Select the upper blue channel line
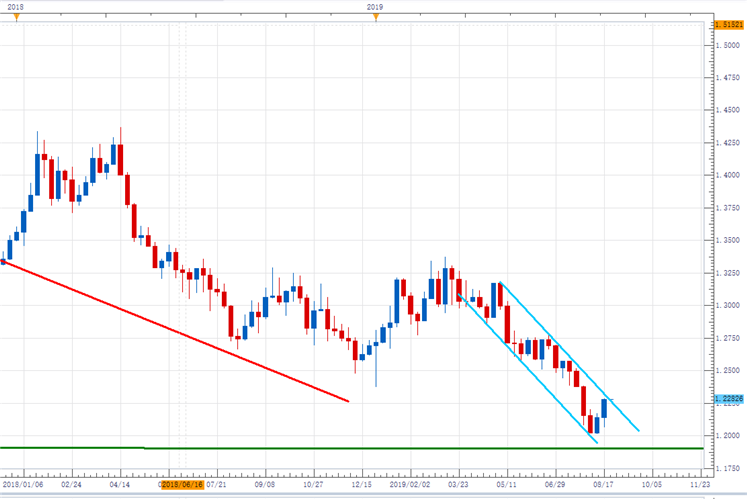Viewport: 747px width, 499px height. (570, 357)
